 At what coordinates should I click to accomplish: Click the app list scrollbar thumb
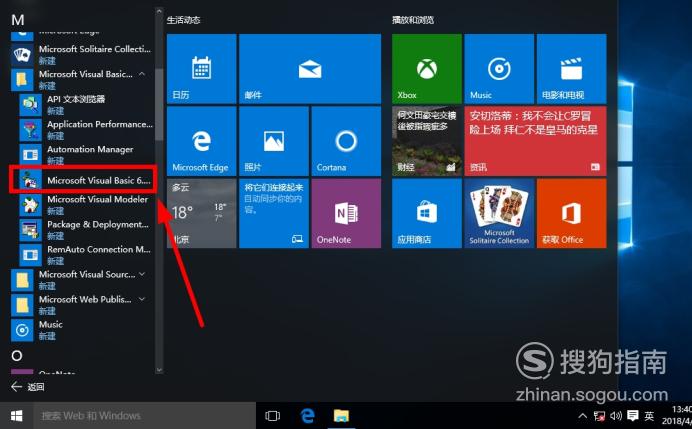click(x=159, y=104)
